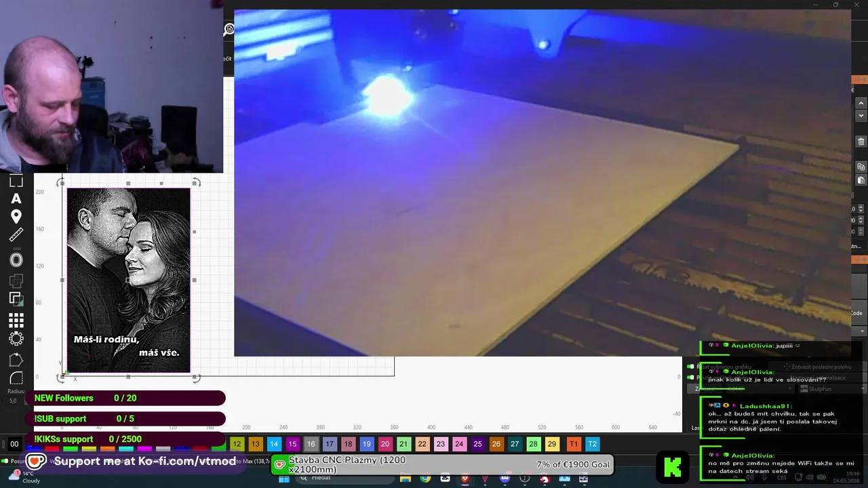The height and width of the screenshot is (488, 868).
Task: Open Windows Start menu
Action: pos(284,479)
